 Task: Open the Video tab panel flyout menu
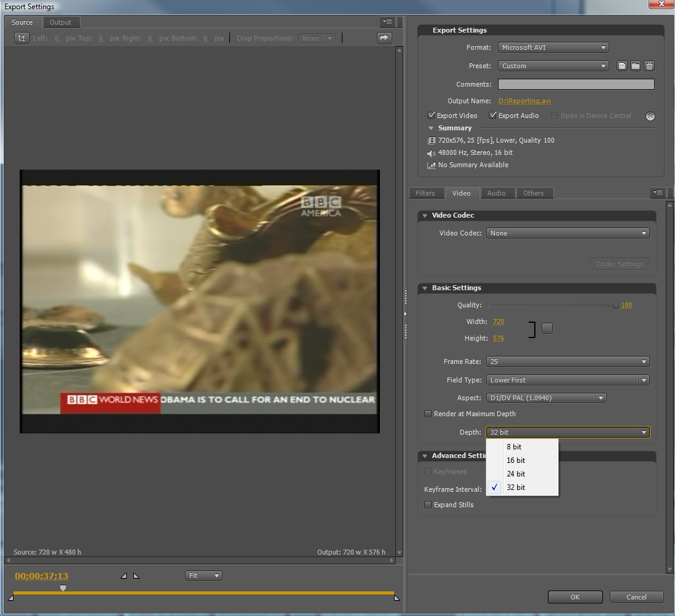point(658,192)
